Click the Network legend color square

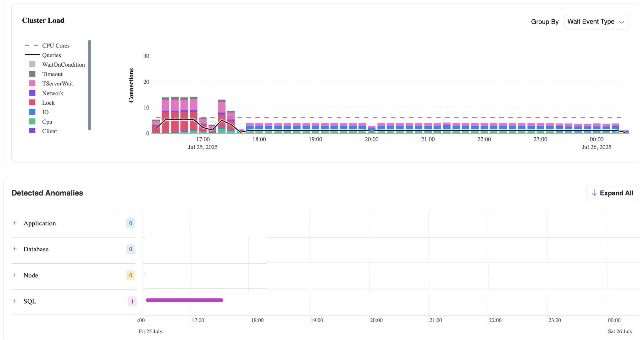[32, 93]
